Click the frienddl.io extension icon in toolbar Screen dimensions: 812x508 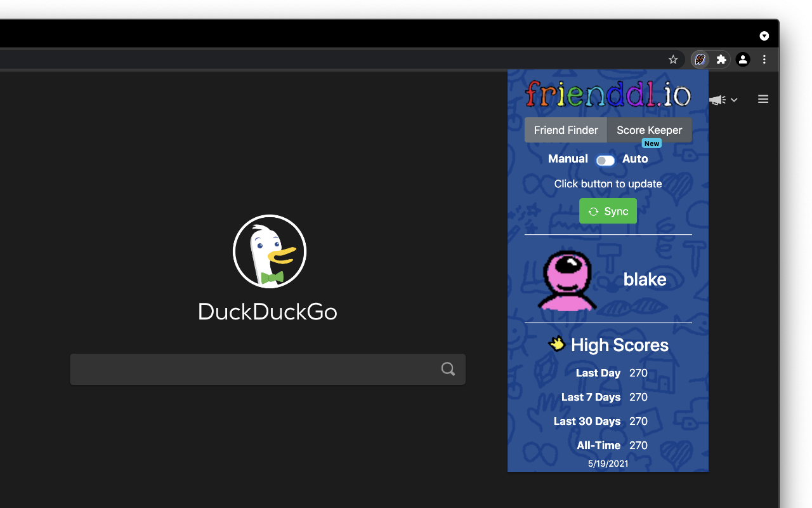[700, 59]
